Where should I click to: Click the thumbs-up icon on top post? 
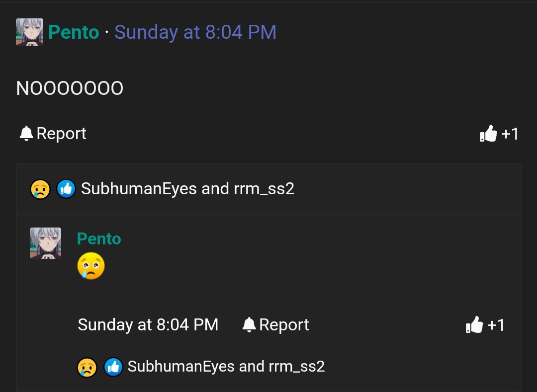(488, 134)
